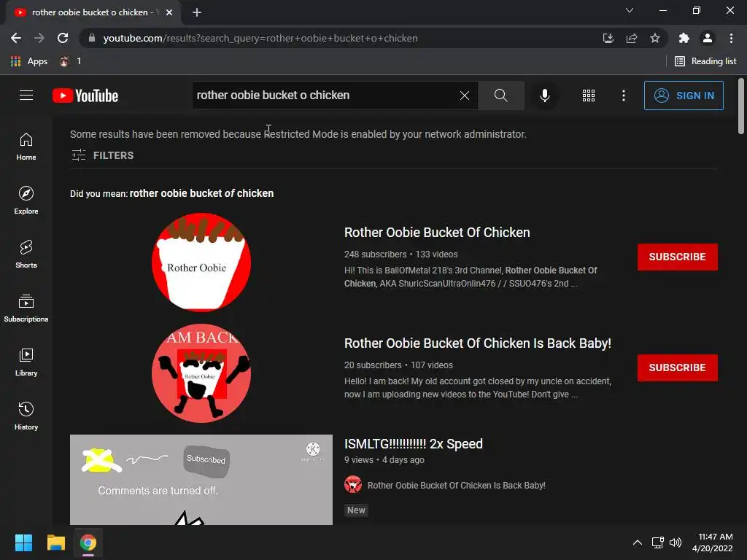747x560 pixels.
Task: Subscribe to Rother Oobie Bucket Of Chicken
Action: tap(678, 257)
